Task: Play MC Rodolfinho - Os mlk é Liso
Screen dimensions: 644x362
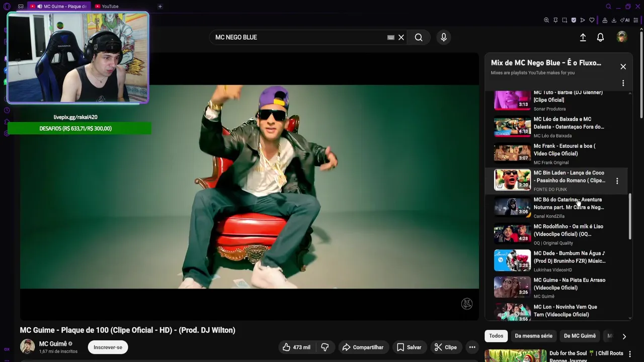Action: 555,234
